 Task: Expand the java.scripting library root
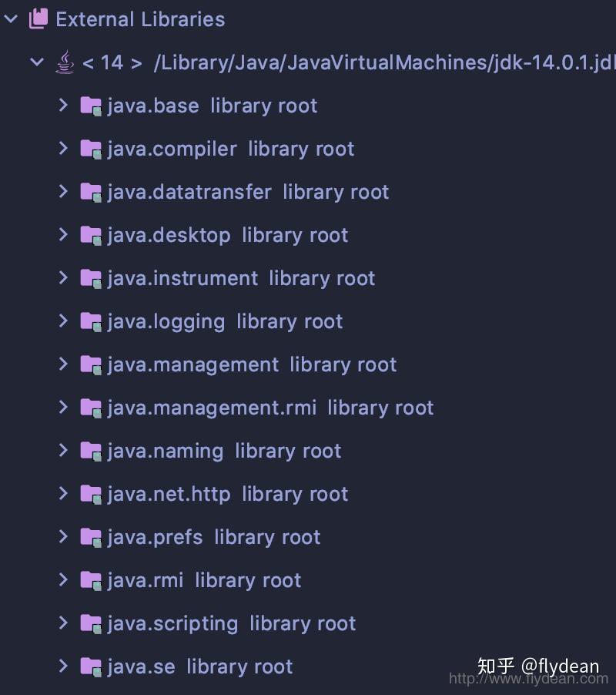(x=64, y=623)
